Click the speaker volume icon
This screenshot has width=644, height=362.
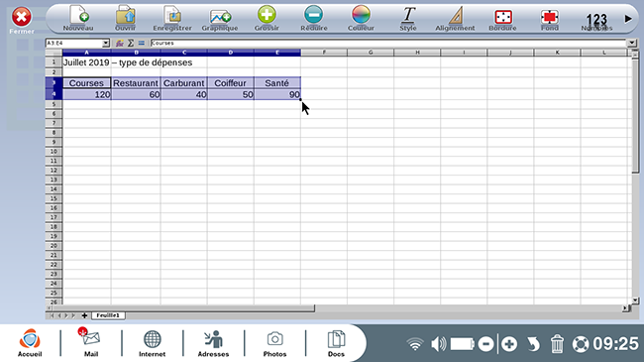point(439,344)
